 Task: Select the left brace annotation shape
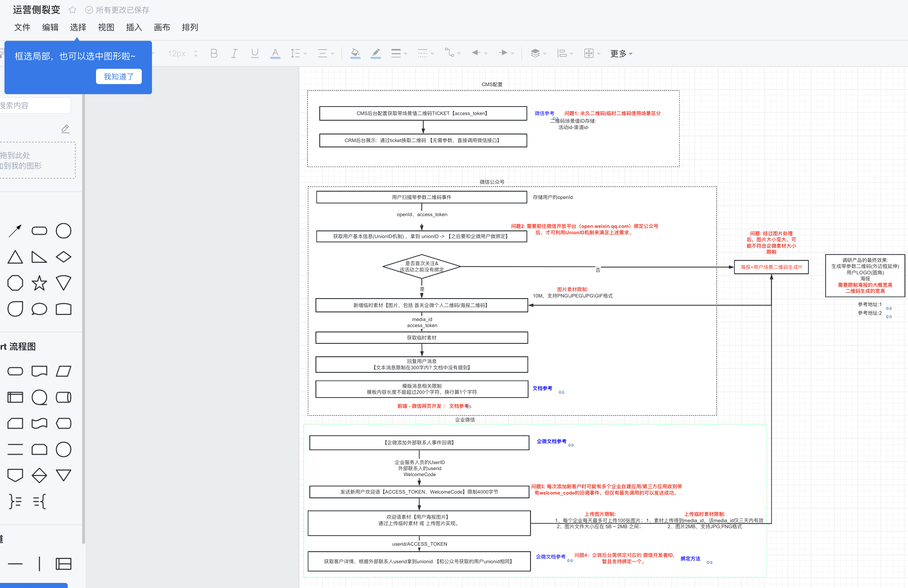pyautogui.click(x=39, y=502)
